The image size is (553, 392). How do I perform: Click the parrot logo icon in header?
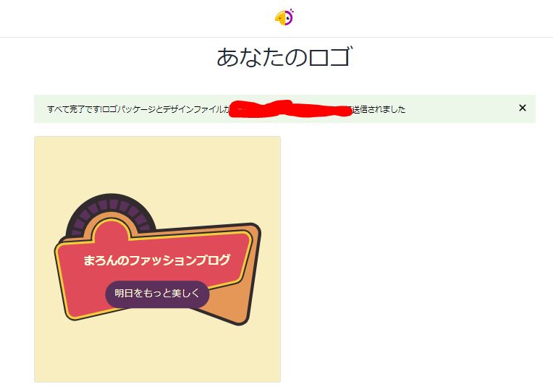pyautogui.click(x=284, y=17)
